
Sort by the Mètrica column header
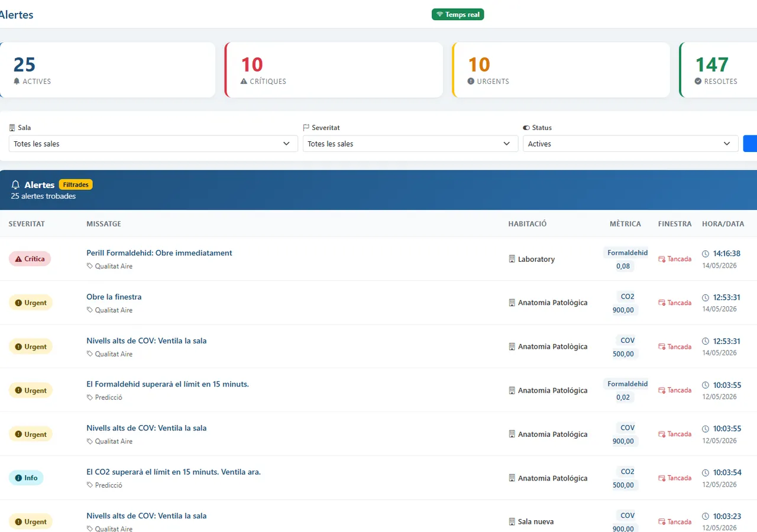625,224
